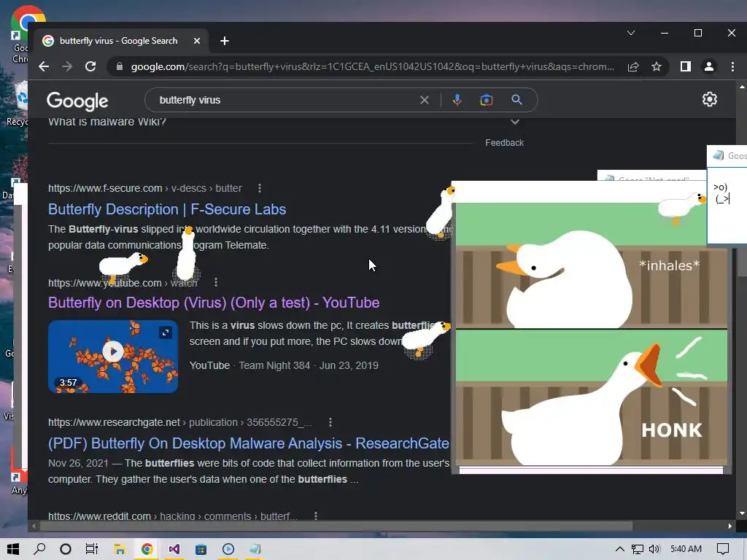Open the tab search dropdown arrow
747x560 pixels.
coord(631,33)
